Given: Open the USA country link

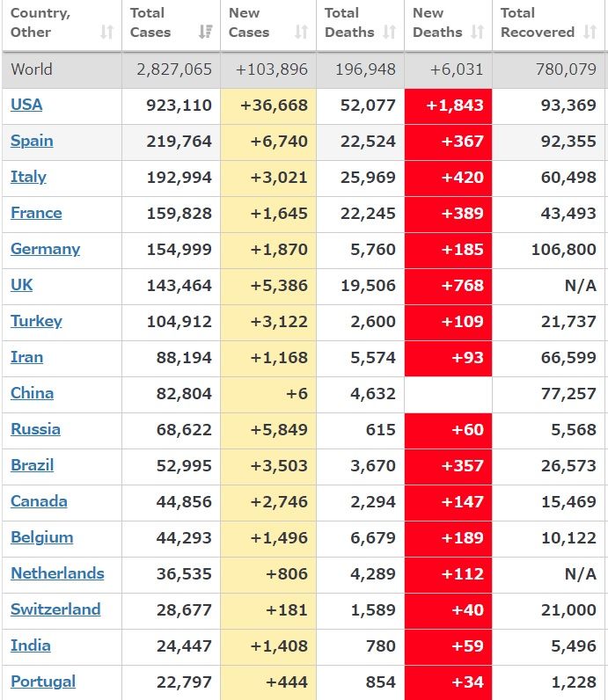Looking at the screenshot, I should click(x=26, y=105).
